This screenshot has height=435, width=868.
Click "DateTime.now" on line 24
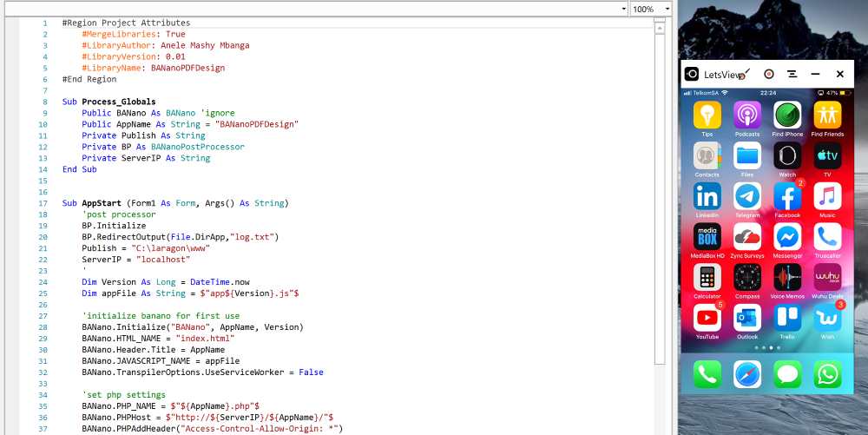point(220,282)
